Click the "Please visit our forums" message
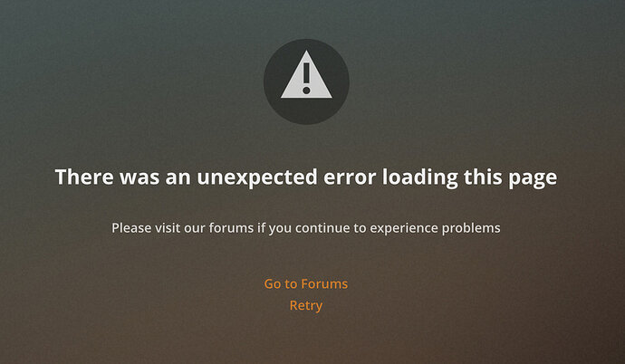Screen dimensions: 625x364 [x=306, y=228]
